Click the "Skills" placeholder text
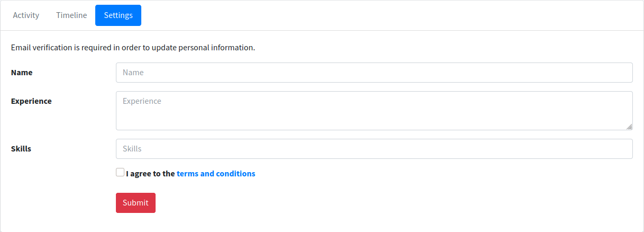The width and height of the screenshot is (644, 232). [132, 149]
